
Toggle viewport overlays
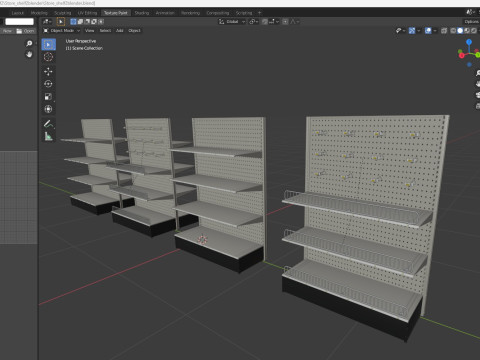(x=428, y=31)
